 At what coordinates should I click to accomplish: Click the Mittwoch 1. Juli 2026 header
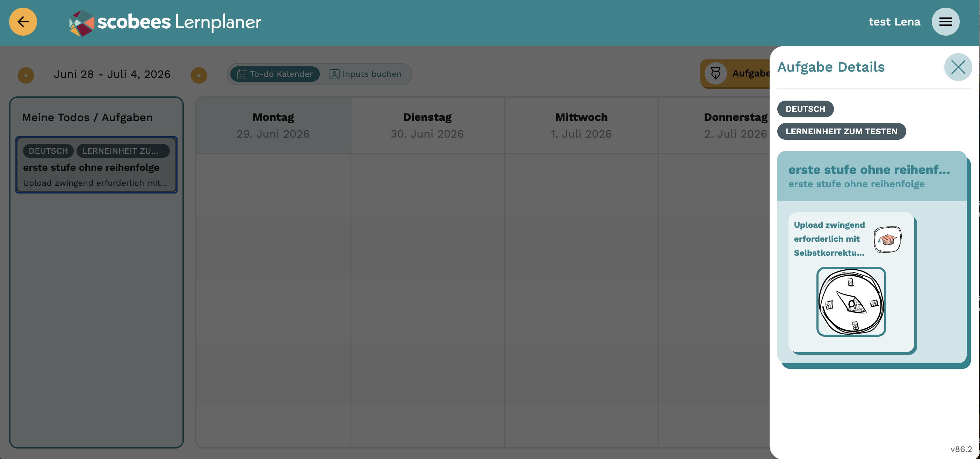[x=581, y=125]
